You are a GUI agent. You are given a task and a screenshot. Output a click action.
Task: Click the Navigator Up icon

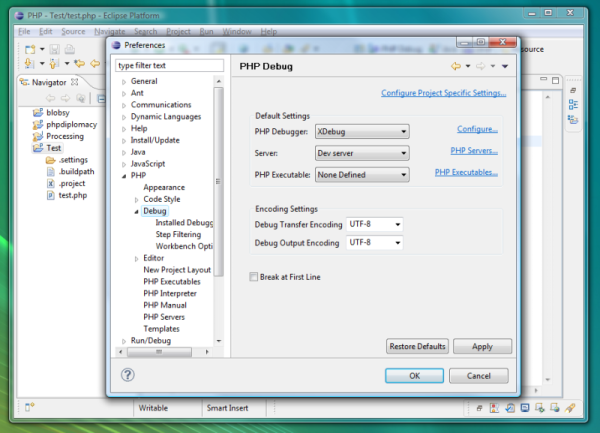[x=81, y=98]
